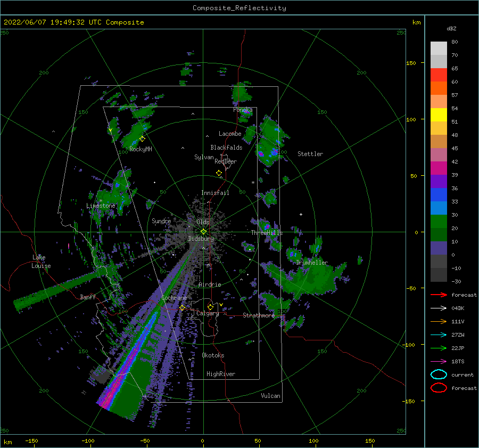This screenshot has width=479, height=448.
Task: Click the RedDeer city label
Action: 226,161
